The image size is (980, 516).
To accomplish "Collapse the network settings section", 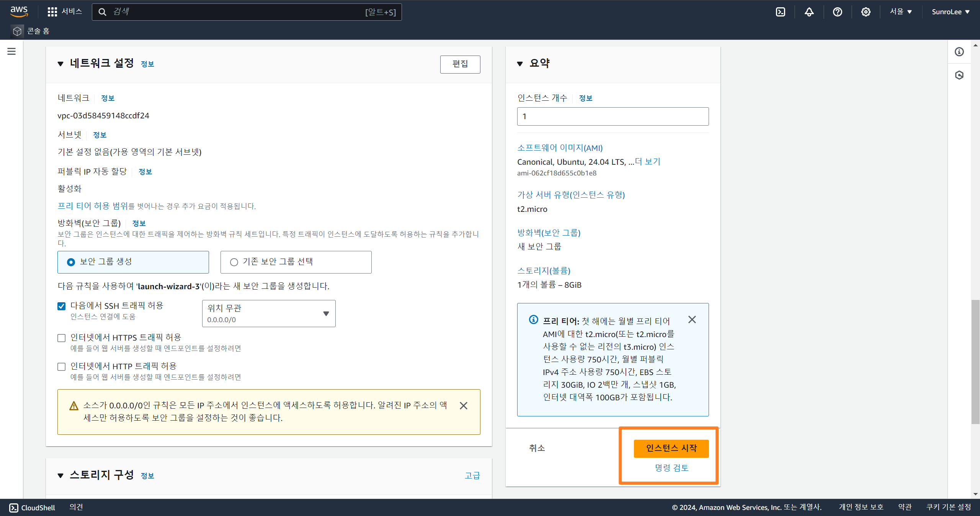I will point(60,64).
